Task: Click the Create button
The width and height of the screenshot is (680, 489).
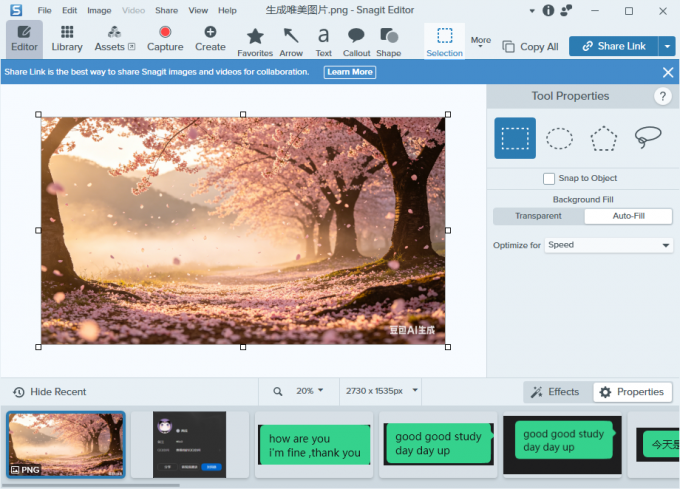Action: pos(210,39)
